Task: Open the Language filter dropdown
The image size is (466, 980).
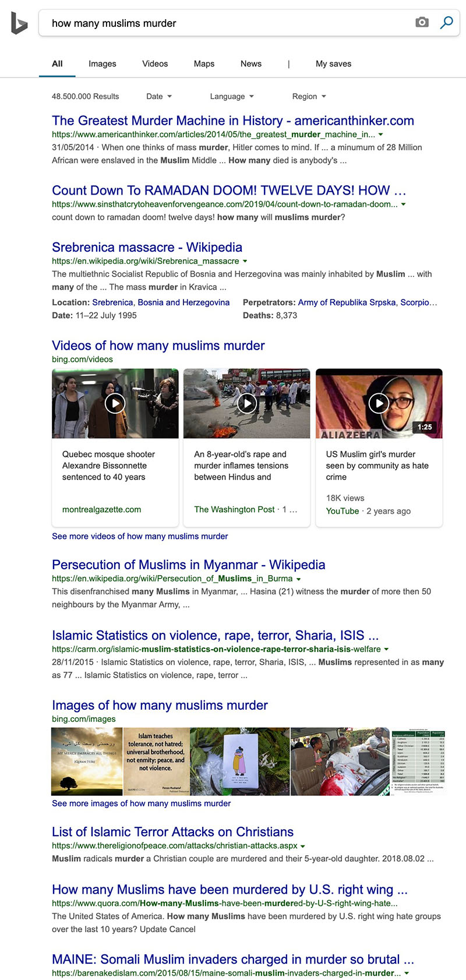Action: [x=232, y=96]
